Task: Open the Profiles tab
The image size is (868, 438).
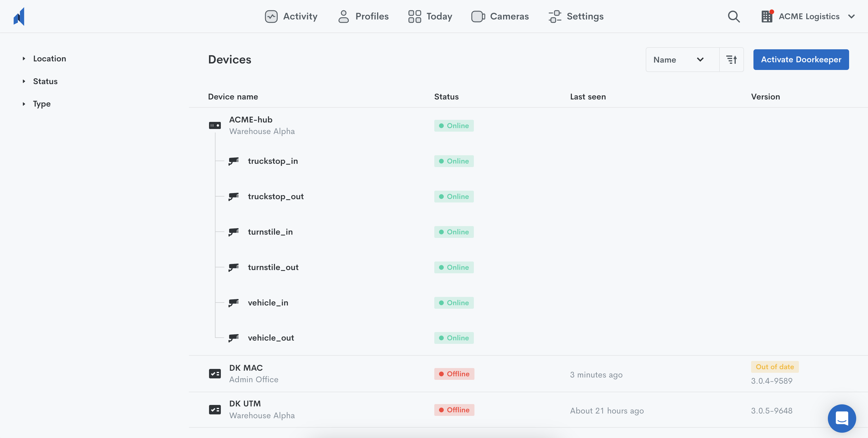Action: (363, 16)
